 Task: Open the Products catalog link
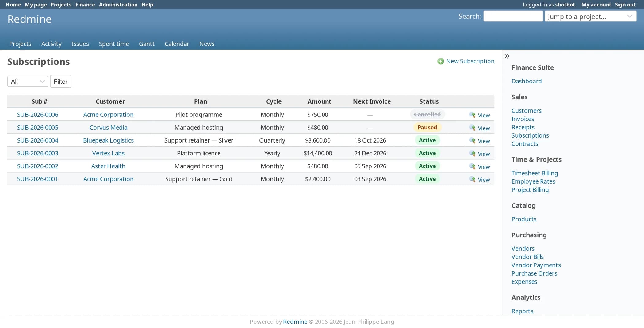click(x=524, y=219)
